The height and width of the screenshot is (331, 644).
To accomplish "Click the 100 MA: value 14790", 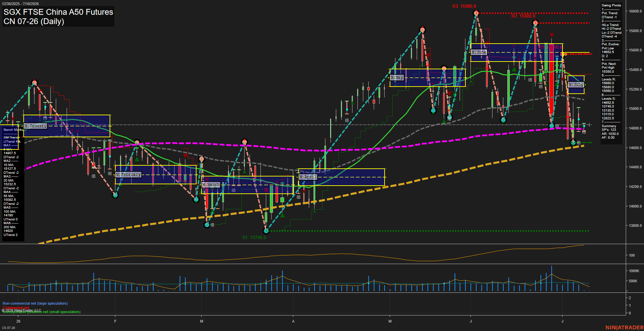I will coord(8,215).
